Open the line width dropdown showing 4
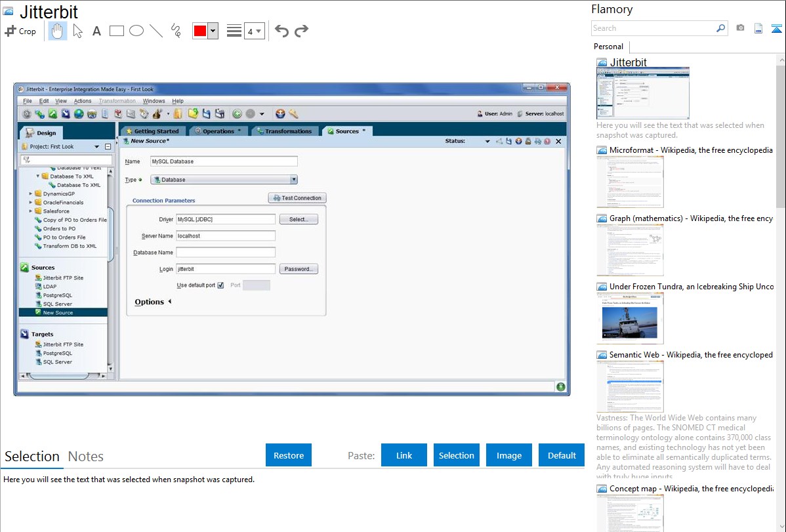 [x=254, y=31]
